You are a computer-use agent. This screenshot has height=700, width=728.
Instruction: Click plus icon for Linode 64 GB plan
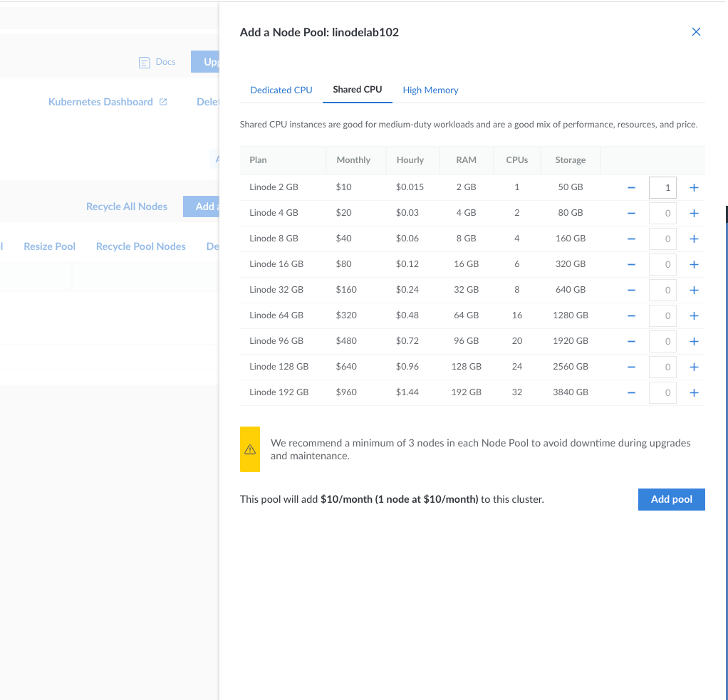pos(695,315)
